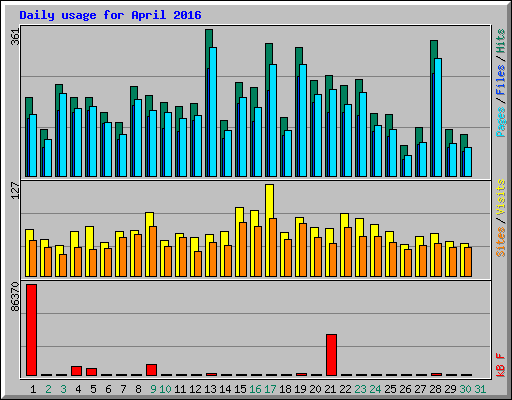512x400 pixels.
Task: Select day 2 on the x-axis
Action: (x=48, y=389)
